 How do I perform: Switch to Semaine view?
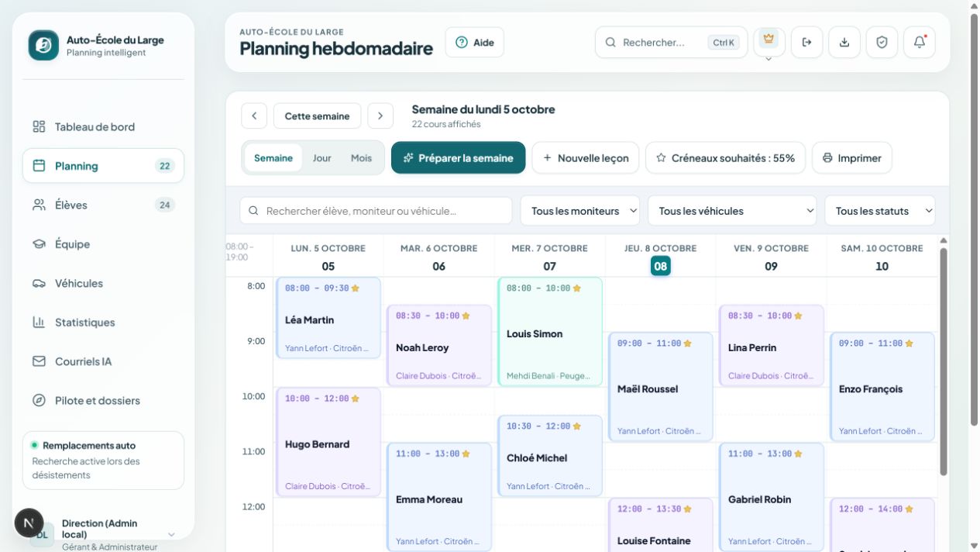coord(273,158)
